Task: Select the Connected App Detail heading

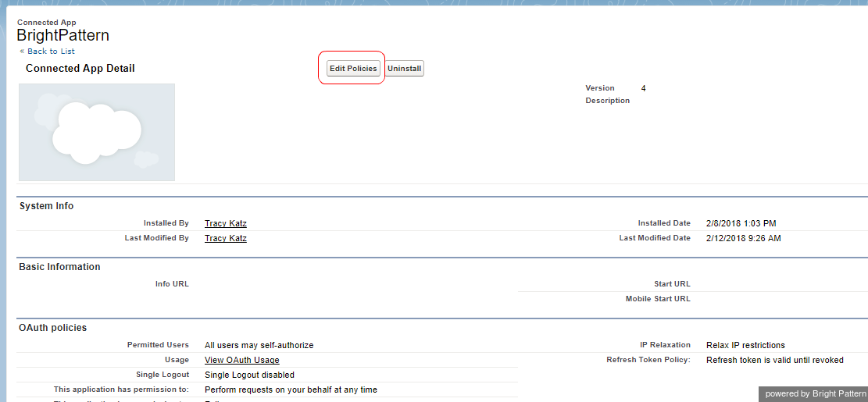Action: pos(80,69)
